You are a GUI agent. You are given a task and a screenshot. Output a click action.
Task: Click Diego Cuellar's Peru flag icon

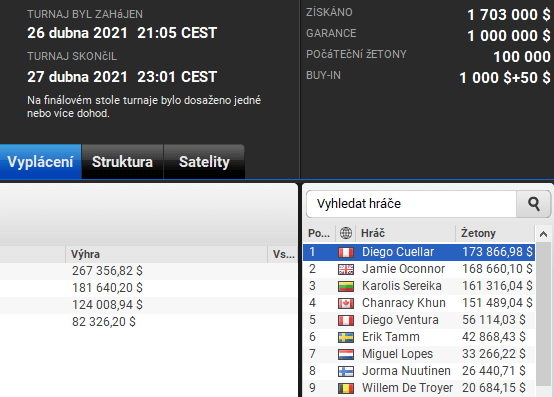pos(346,252)
